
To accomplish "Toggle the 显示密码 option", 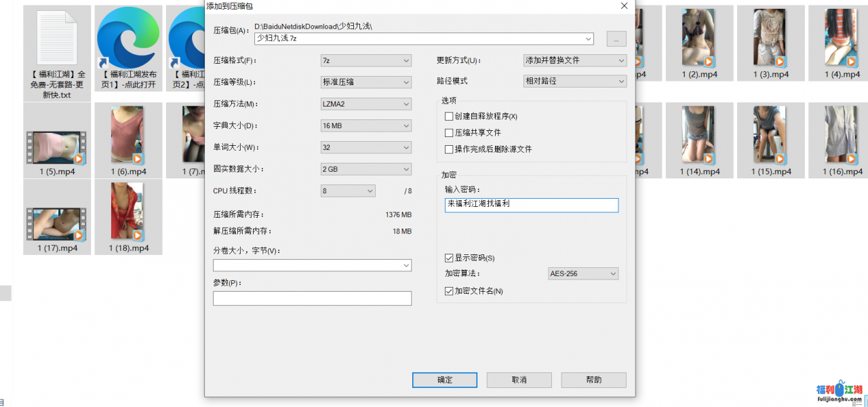I will pos(449,258).
